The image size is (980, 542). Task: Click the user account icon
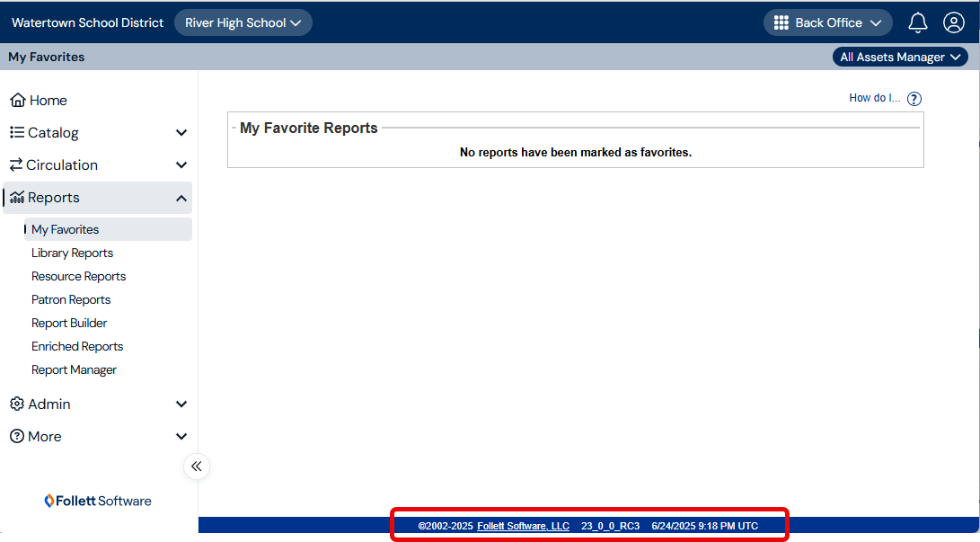(x=954, y=22)
